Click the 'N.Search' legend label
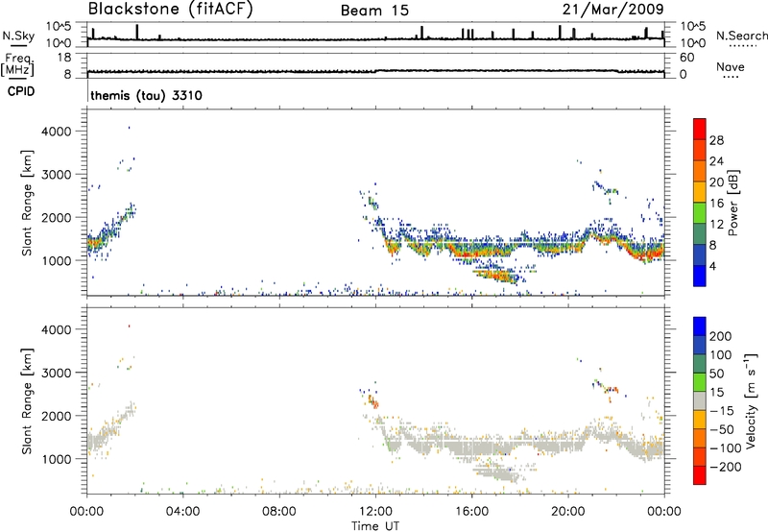This screenshot has width=768, height=532. point(742,36)
